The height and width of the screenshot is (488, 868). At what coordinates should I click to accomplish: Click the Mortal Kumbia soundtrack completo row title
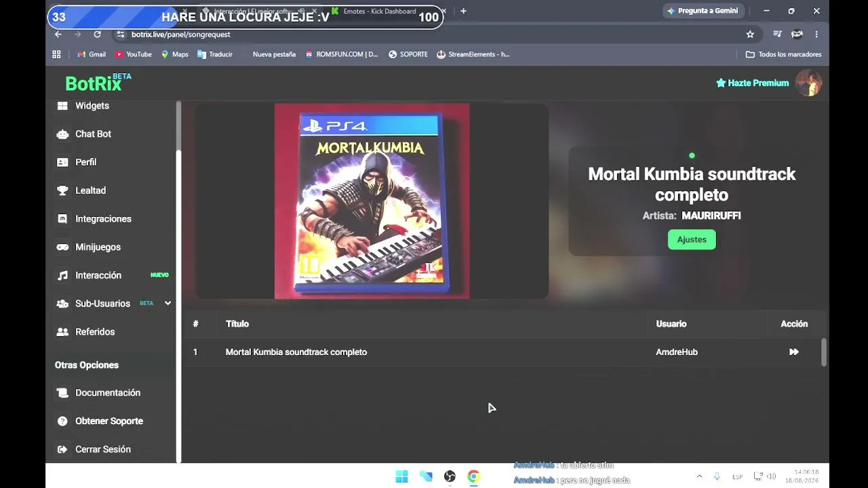click(x=296, y=352)
